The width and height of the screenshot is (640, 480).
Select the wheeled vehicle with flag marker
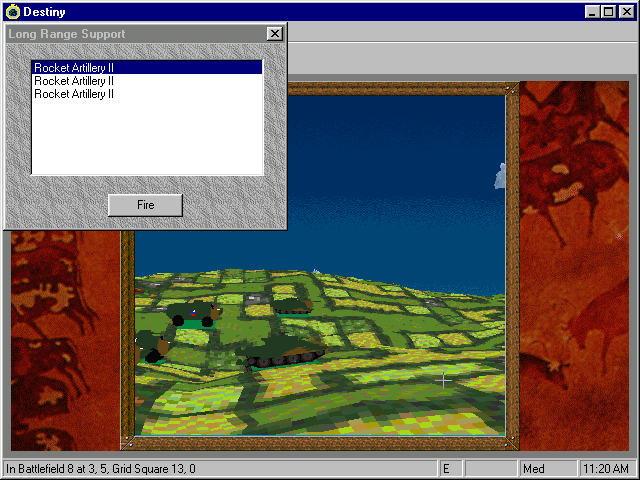coord(193,313)
